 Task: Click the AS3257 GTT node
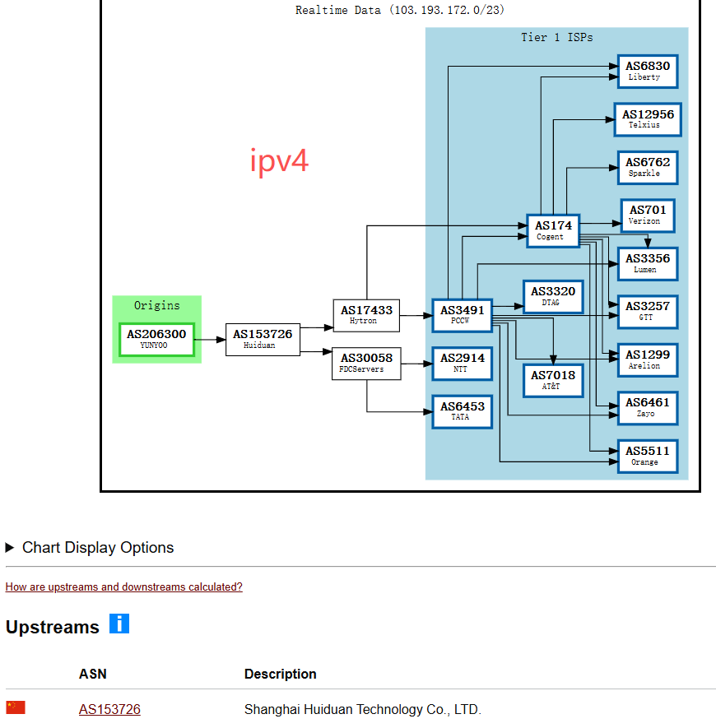tap(648, 312)
